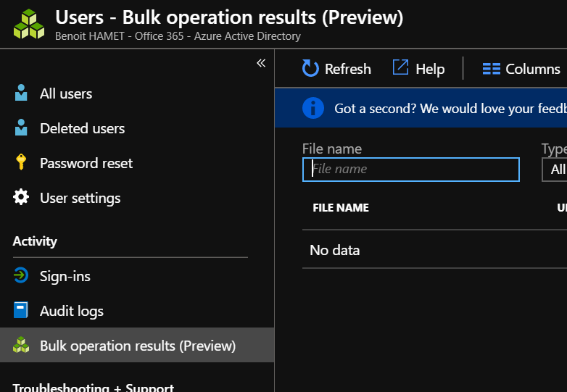The image size is (567, 392).
Task: Open User settings gear icon
Action: click(x=21, y=198)
